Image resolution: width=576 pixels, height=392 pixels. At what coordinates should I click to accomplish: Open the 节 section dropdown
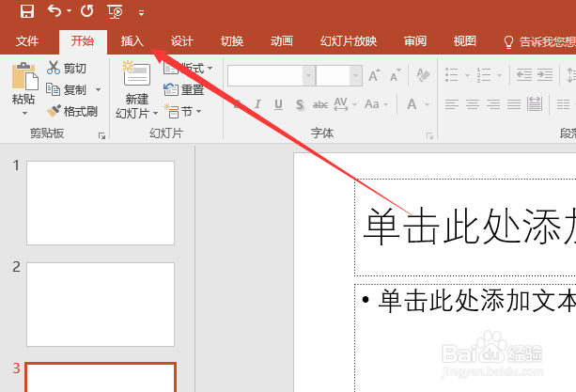[183, 111]
